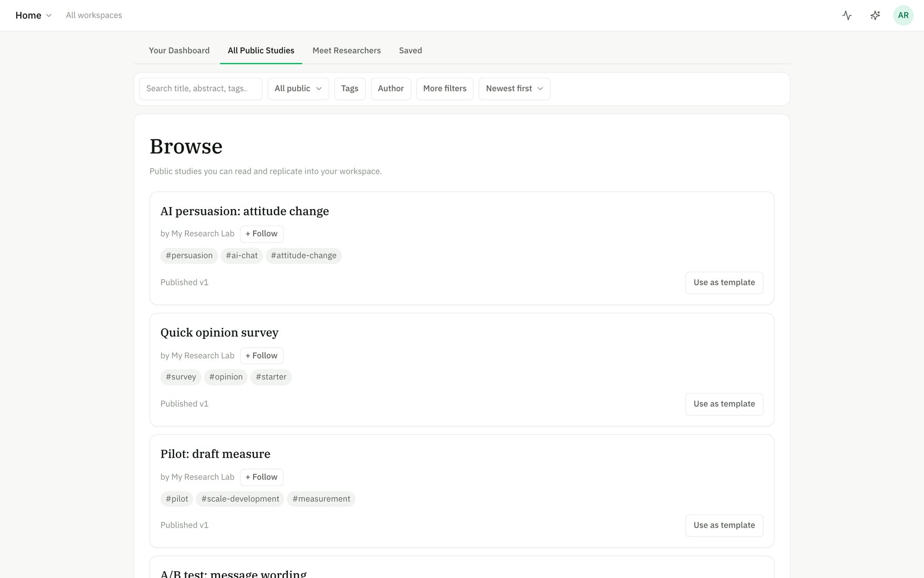924x578 pixels.
Task: Open the Pilot: draft measure study
Action: 215,454
